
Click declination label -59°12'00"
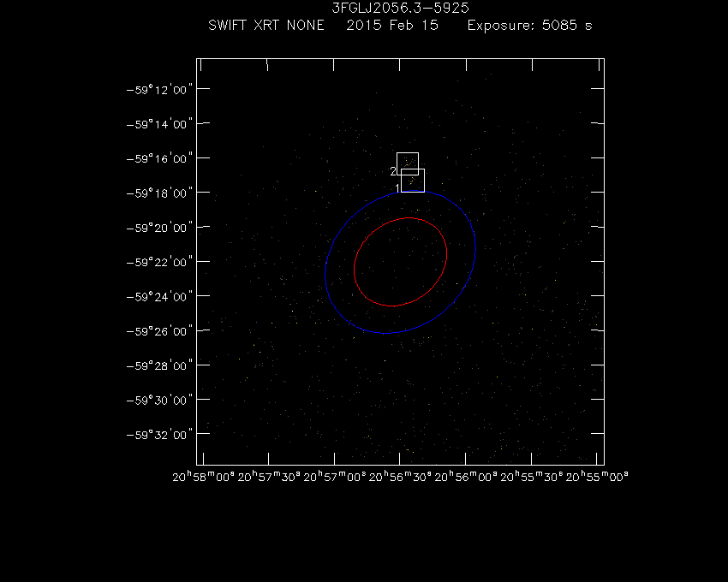click(159, 90)
